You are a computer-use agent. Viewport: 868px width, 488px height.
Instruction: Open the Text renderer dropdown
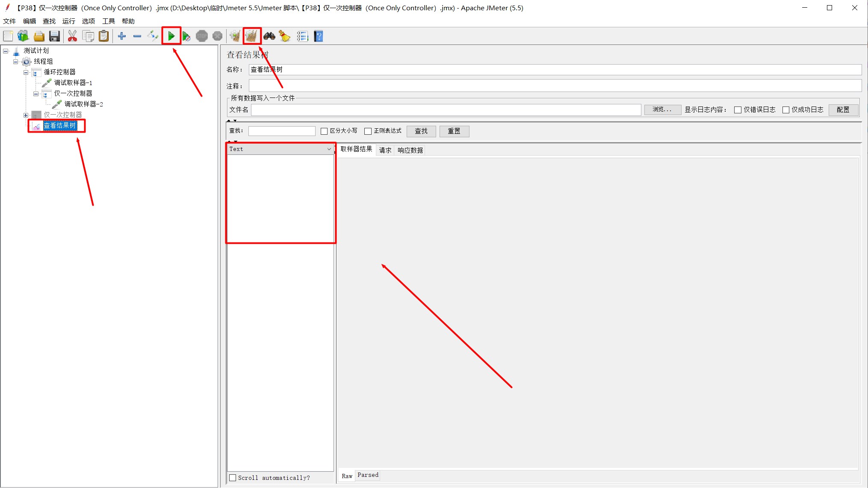280,149
